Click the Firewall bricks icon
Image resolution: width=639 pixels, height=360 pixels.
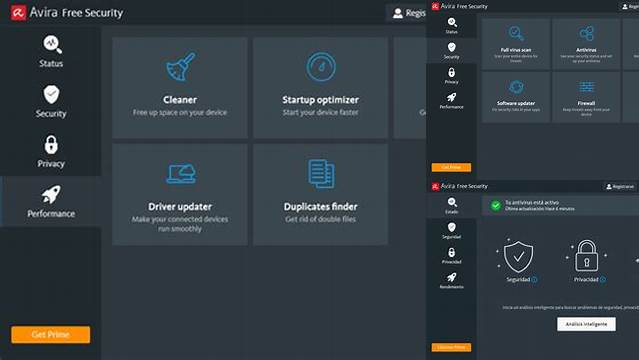(586, 87)
